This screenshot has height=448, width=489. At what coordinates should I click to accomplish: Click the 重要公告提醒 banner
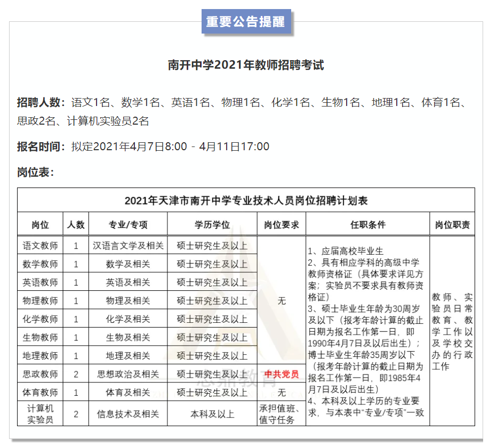pyautogui.click(x=246, y=21)
